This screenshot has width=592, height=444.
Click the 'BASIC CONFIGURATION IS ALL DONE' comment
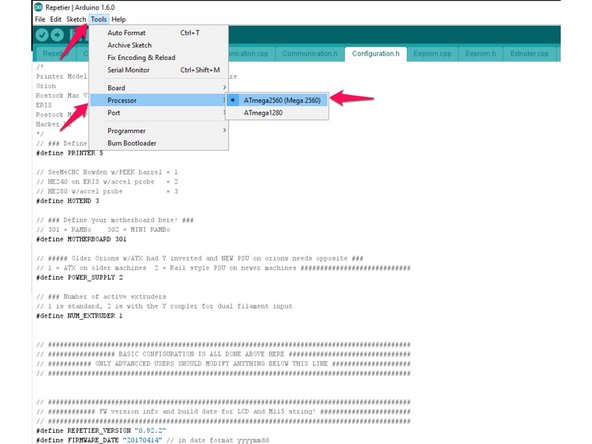coord(223,354)
